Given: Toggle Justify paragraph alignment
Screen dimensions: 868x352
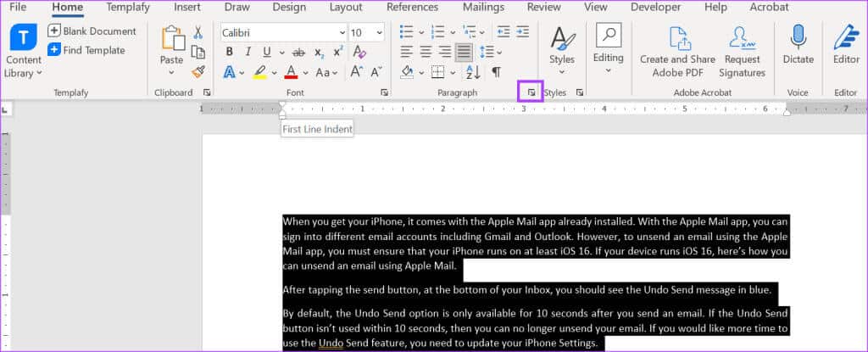Looking at the screenshot, I should [464, 53].
